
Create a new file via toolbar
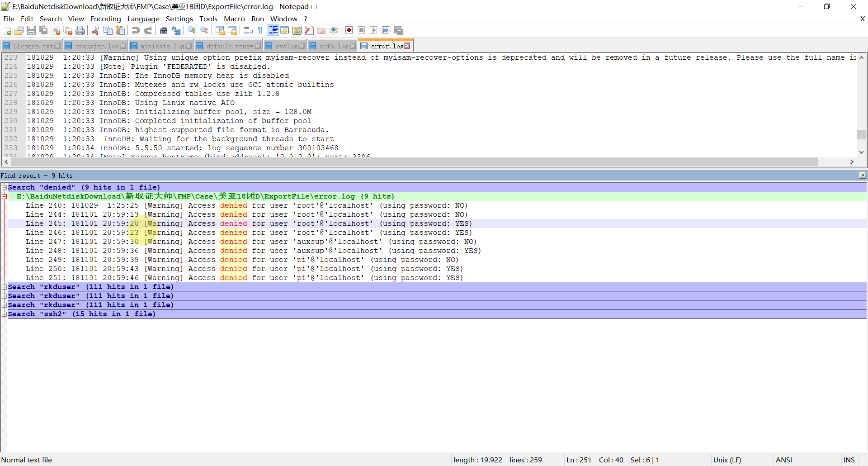point(7,30)
